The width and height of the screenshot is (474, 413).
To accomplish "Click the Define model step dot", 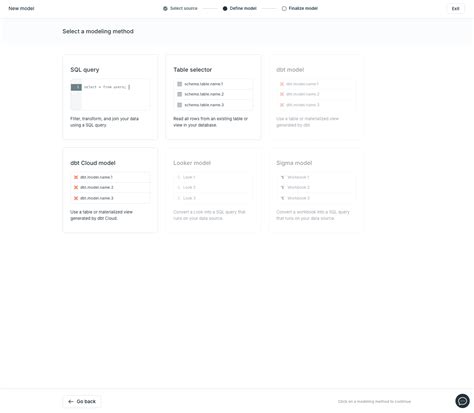I will (x=225, y=8).
